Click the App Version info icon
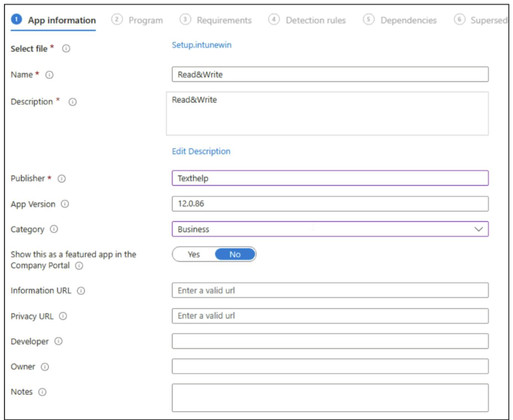 [65, 204]
